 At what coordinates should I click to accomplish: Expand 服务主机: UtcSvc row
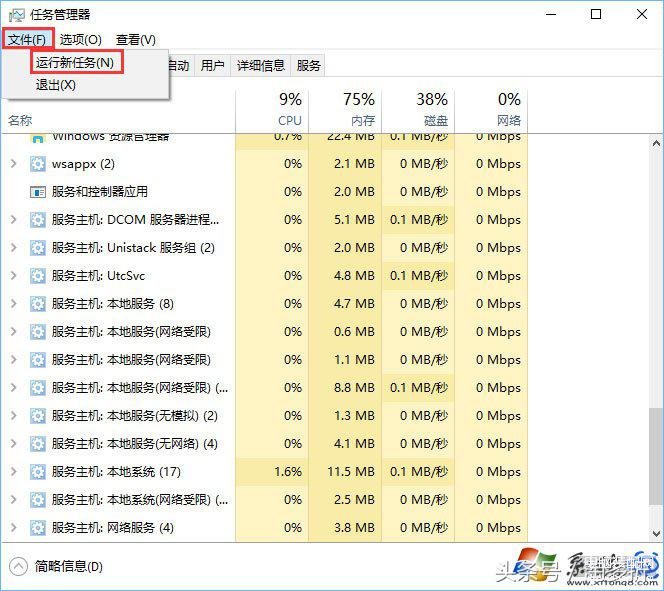tap(13, 276)
